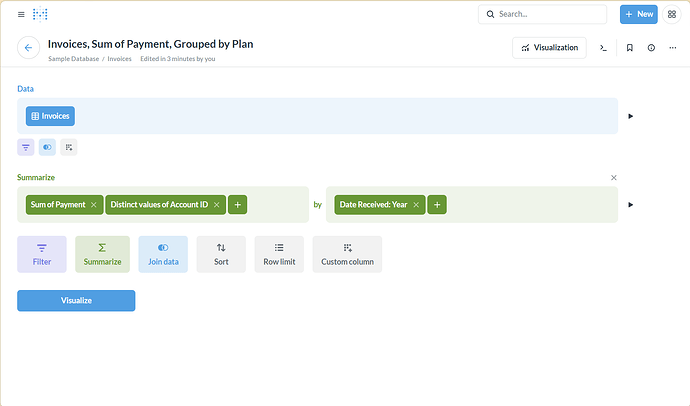Add a Sort step
This screenshot has height=406, width=690.
point(221,254)
